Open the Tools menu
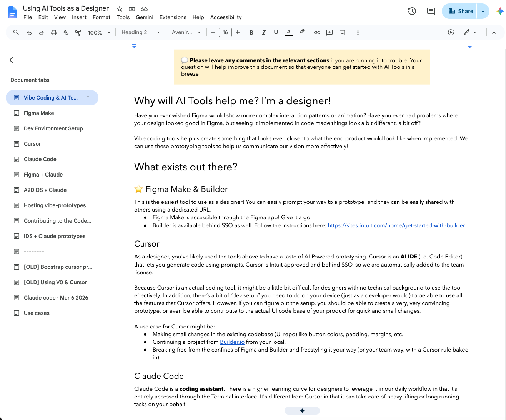Screen dimensions: 506x420 click(x=123, y=17)
